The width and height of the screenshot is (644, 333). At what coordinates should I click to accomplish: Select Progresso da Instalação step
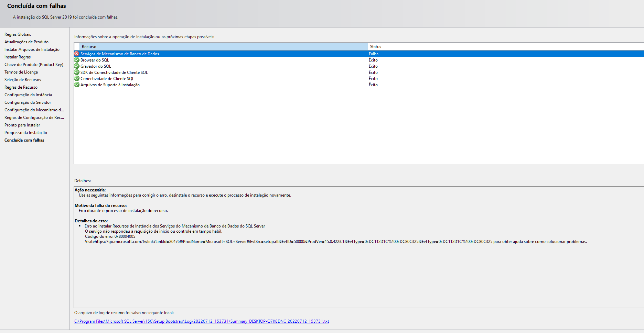pyautogui.click(x=26, y=133)
